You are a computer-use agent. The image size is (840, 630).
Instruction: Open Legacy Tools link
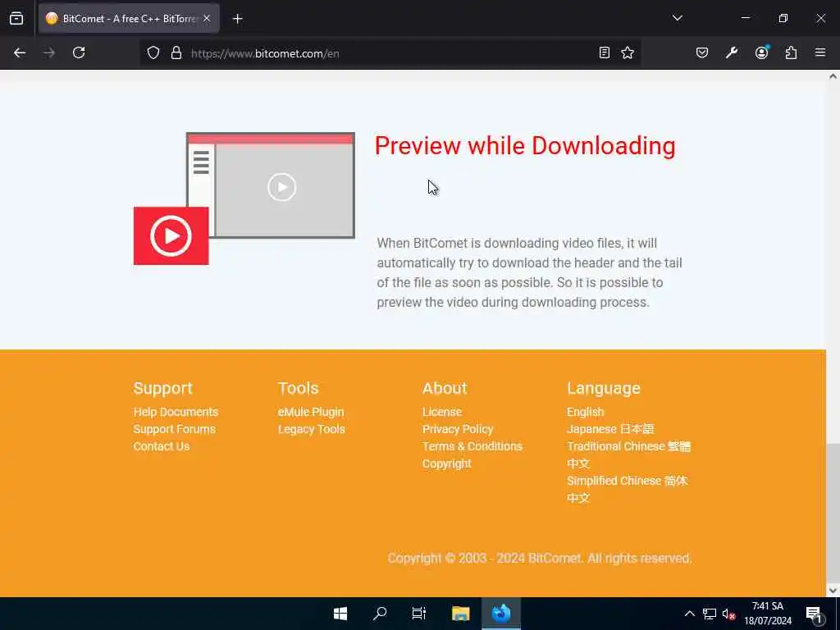311,429
